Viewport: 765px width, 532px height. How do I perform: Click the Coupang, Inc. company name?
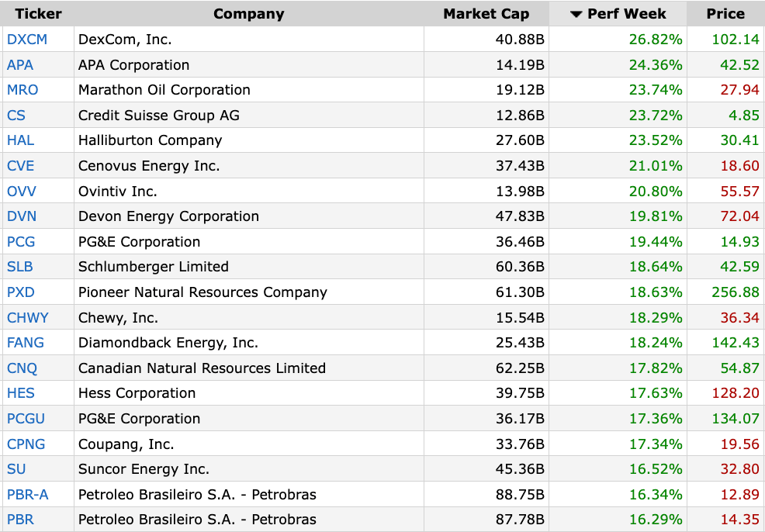(x=126, y=444)
